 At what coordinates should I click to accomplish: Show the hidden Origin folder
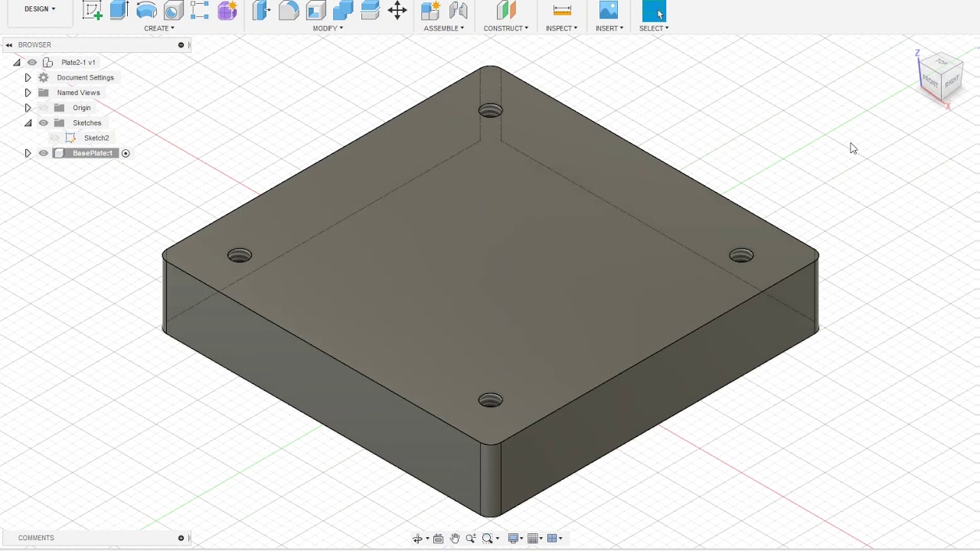coord(44,108)
